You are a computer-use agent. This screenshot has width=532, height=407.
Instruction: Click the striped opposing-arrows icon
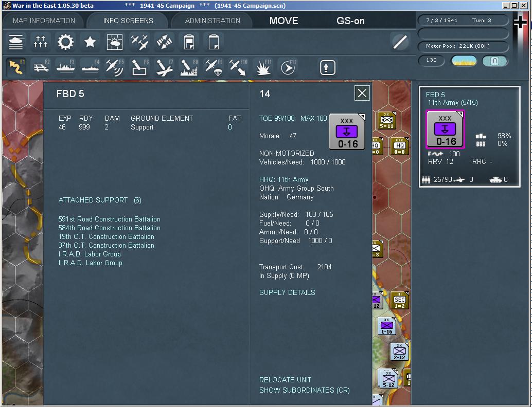pos(164,42)
